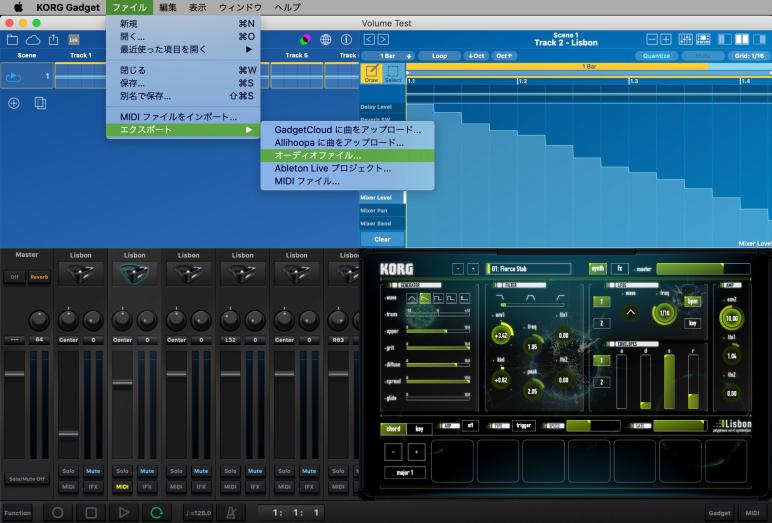Screen dimensions: 772x523
Task: Click the Master Off button
Action: click(x=14, y=277)
